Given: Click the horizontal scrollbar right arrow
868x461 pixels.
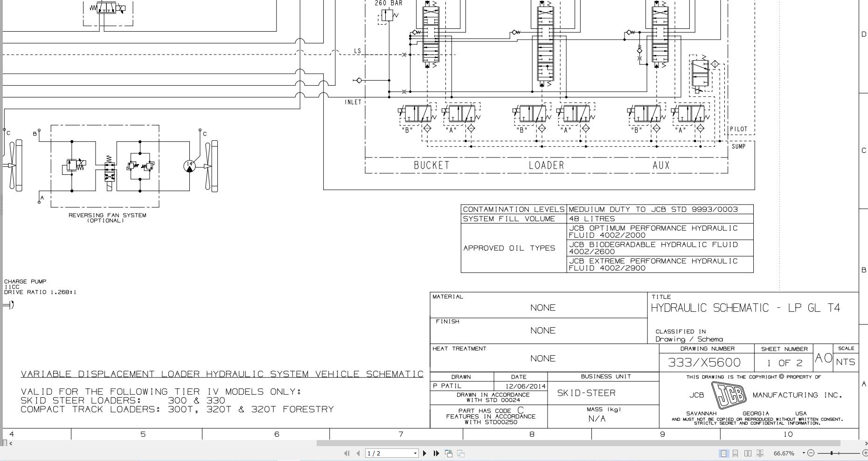Looking at the screenshot, I should [866, 443].
